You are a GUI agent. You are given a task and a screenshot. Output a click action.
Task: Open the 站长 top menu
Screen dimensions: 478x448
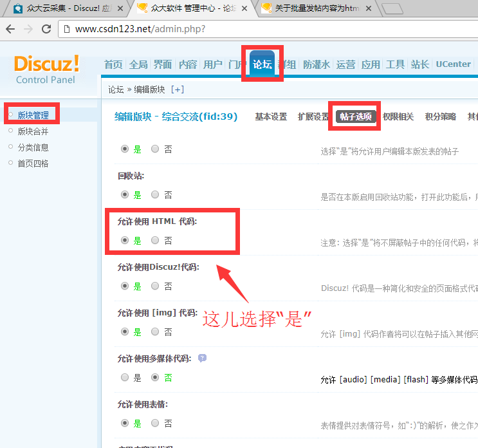[x=420, y=64]
